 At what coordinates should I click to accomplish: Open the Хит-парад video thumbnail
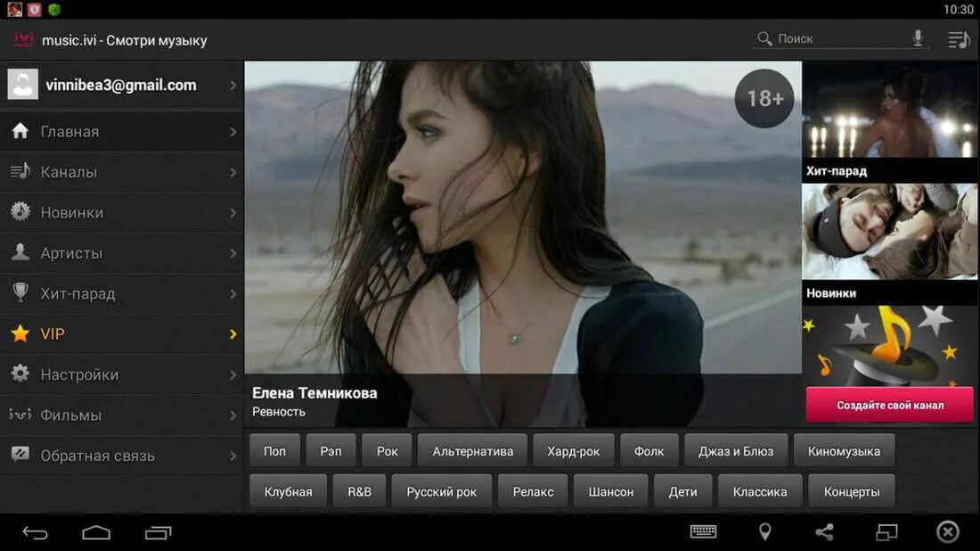[889, 109]
